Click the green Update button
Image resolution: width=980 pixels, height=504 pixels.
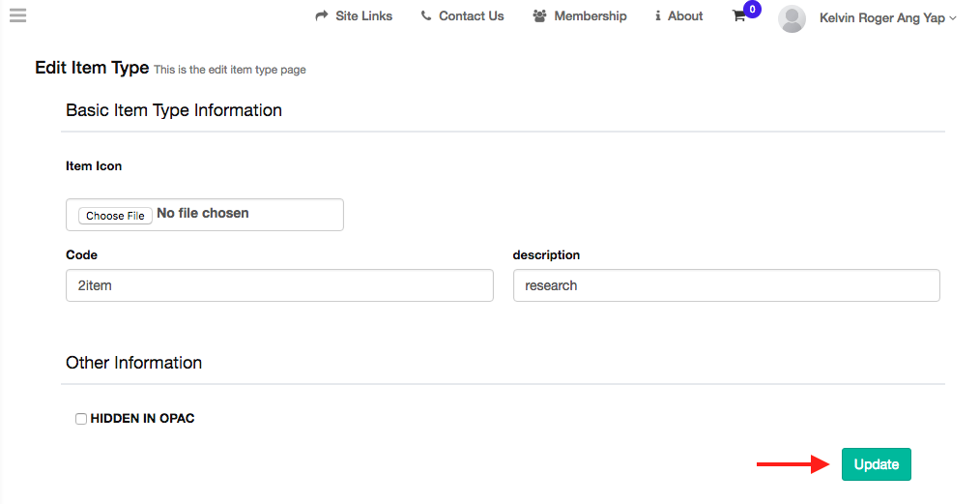(877, 464)
